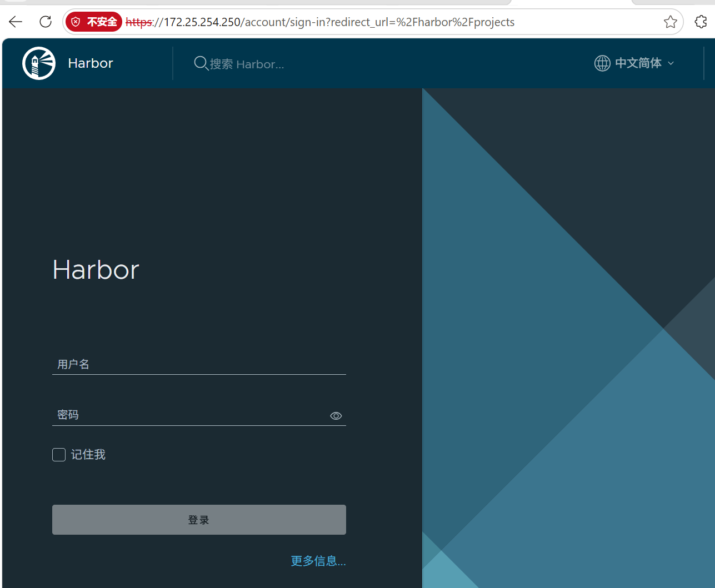Click the browser back arrow

tap(16, 22)
